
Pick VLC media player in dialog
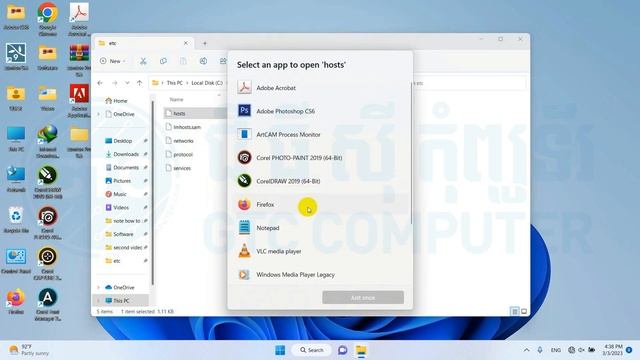pos(320,251)
